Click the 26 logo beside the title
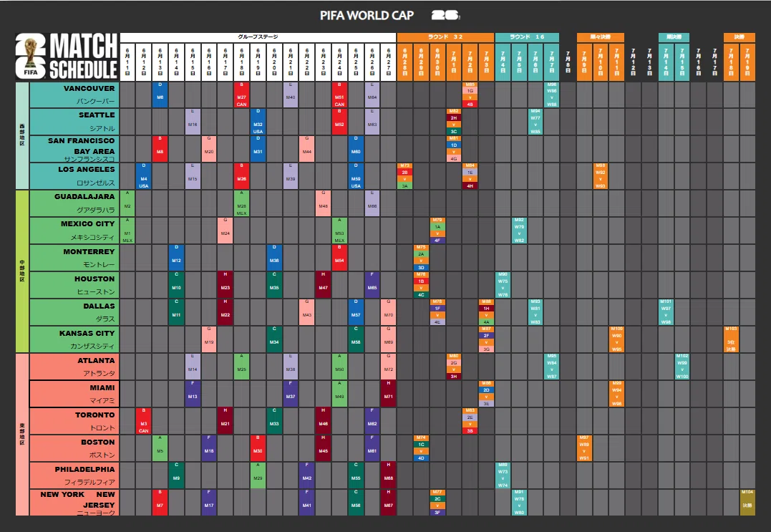 [445, 15]
